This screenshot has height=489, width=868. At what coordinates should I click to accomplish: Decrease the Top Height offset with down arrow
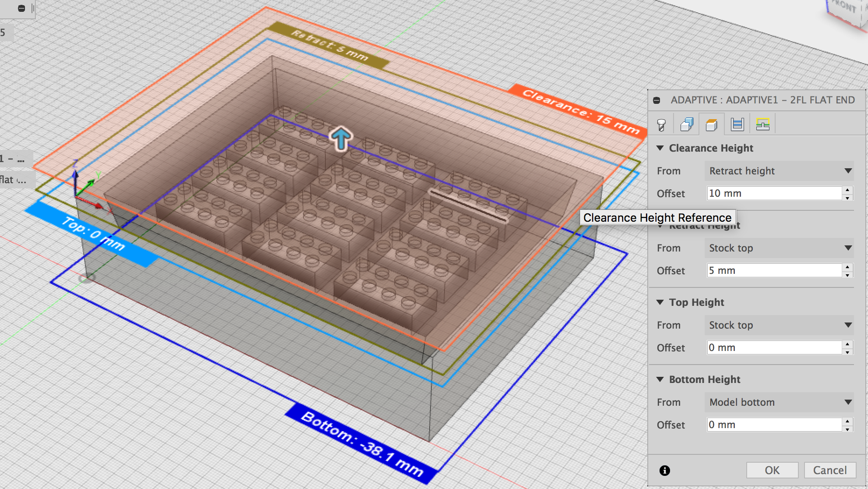[848, 352]
